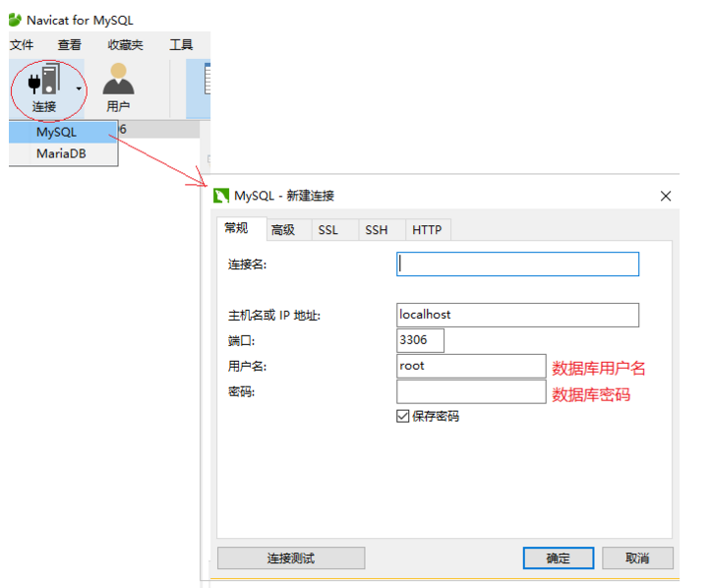Click the port field showing 3306
This screenshot has height=588, width=710.
tap(420, 340)
